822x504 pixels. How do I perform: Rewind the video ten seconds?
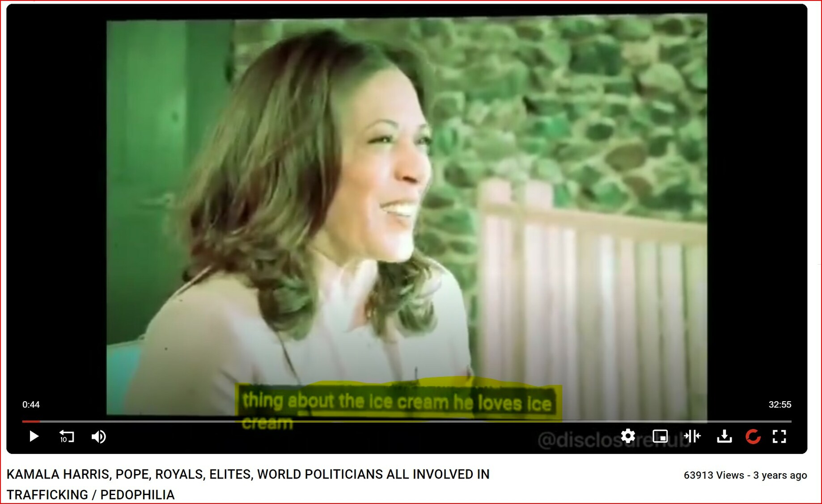67,436
